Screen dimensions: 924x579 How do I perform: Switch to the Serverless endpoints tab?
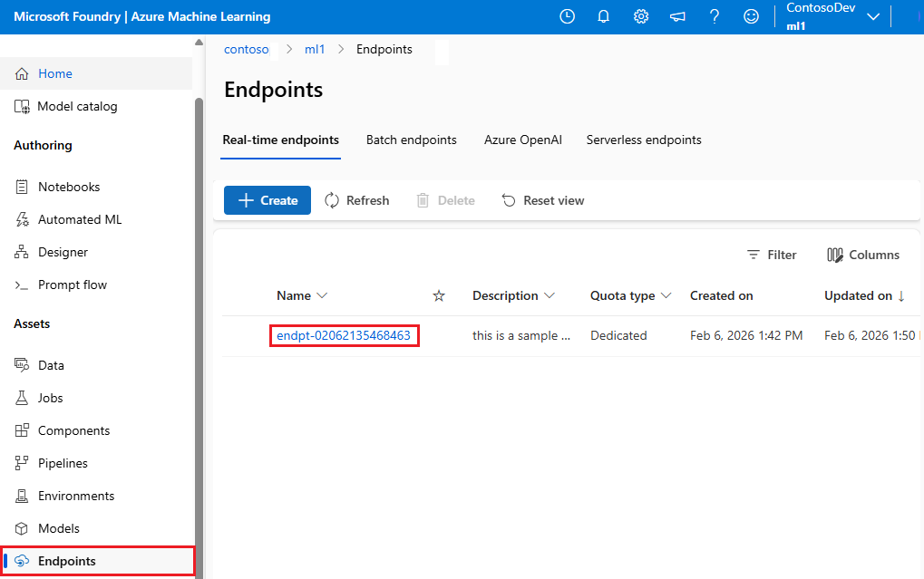644,140
